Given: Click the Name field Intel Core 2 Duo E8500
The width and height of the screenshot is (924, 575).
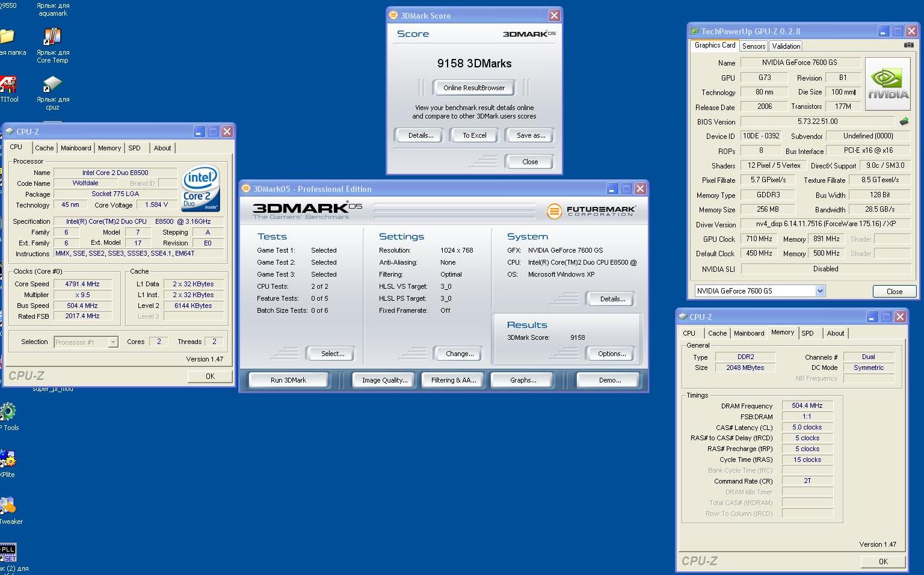Looking at the screenshot, I should point(115,173).
